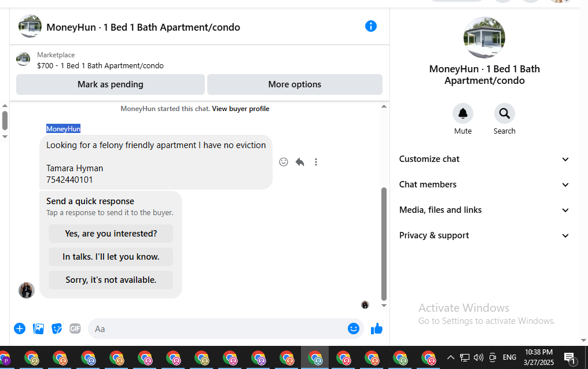Viewport: 588px width, 369px height.
Task: Click ENG language indicator in taskbar
Action: (x=509, y=357)
